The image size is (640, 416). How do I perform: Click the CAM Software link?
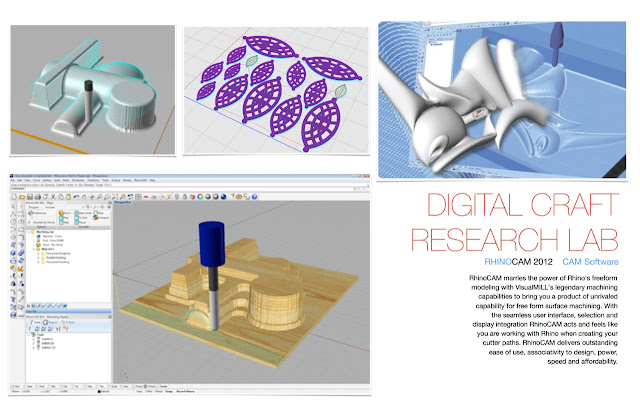(590, 262)
